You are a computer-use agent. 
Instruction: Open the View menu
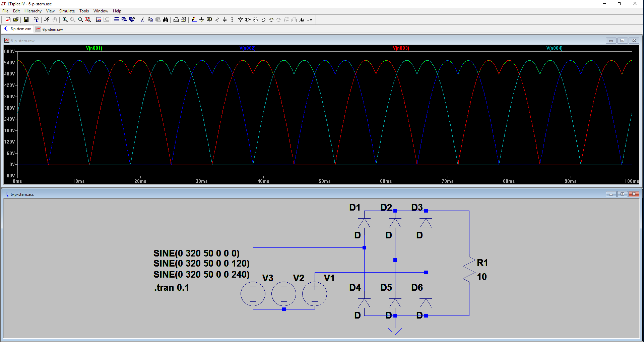coord(50,11)
